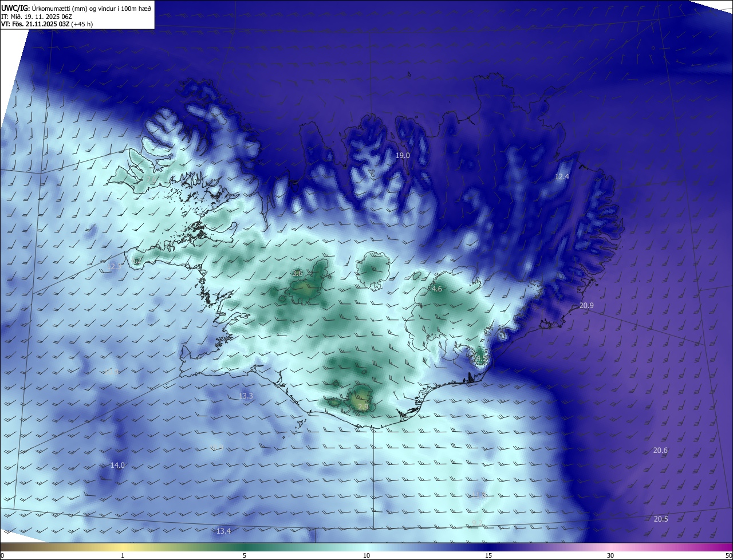Click the faint 9.2 value label in the south
733x560 pixels.
tap(476, 523)
